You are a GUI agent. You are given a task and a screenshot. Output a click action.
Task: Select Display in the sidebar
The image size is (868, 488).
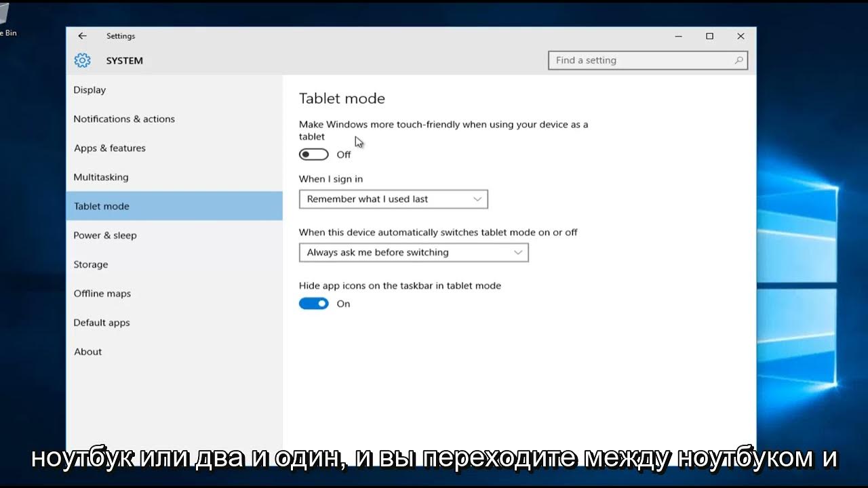click(x=174, y=90)
